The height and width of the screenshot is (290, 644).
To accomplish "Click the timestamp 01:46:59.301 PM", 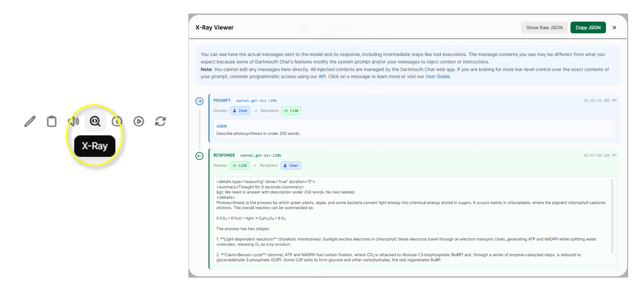I will (x=600, y=101).
